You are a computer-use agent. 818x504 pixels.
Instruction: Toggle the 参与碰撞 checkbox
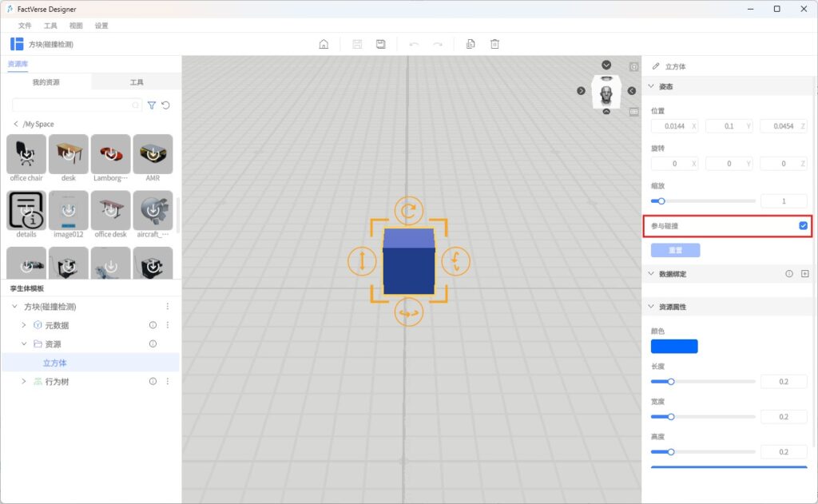tap(803, 226)
